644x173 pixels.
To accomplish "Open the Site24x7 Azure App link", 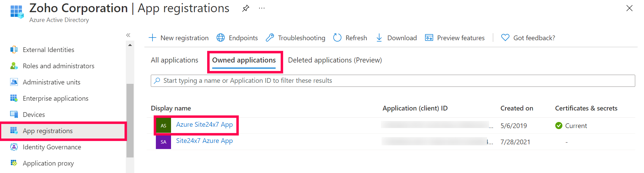I will 204,141.
